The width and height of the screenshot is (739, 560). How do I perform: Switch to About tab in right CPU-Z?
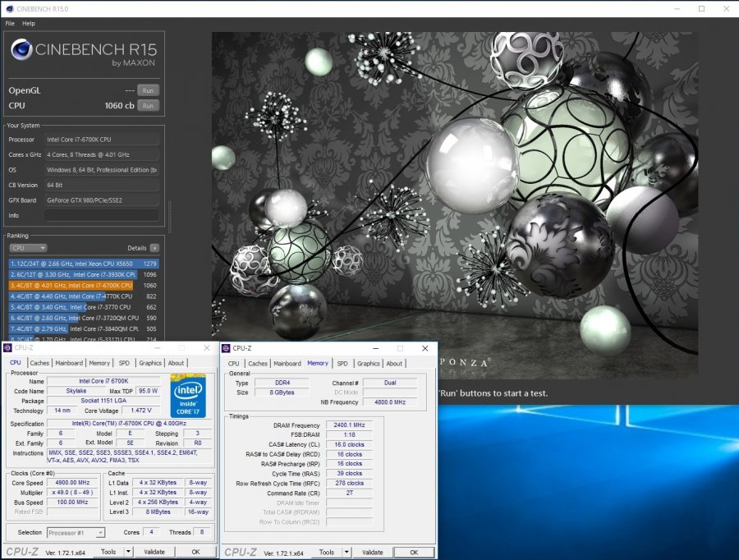pos(394,364)
